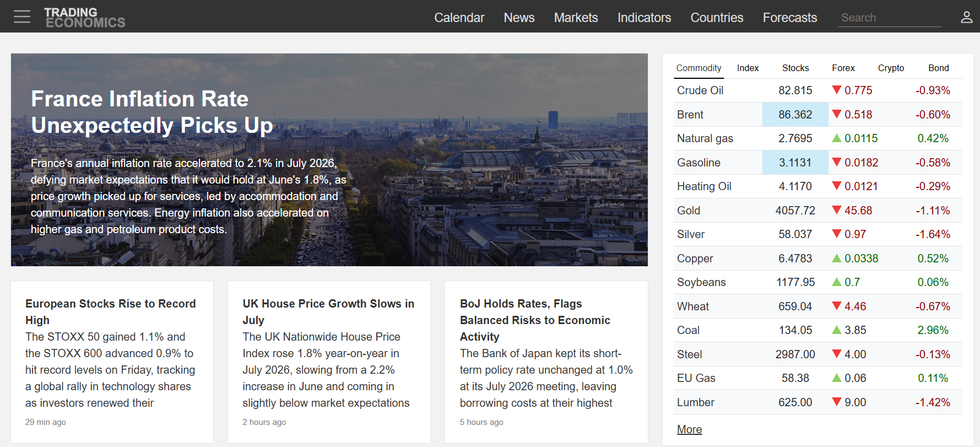Open the Coal commodity link
The width and height of the screenshot is (980, 447).
(688, 330)
